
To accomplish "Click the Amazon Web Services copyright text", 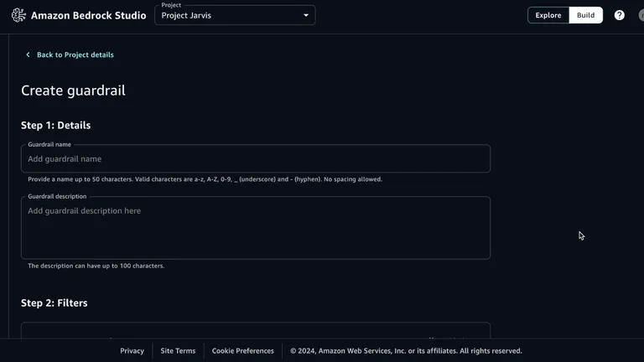I will click(406, 351).
